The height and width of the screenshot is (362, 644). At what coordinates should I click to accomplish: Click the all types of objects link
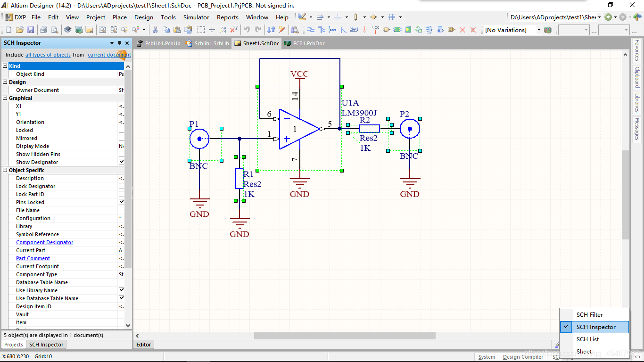(48, 55)
